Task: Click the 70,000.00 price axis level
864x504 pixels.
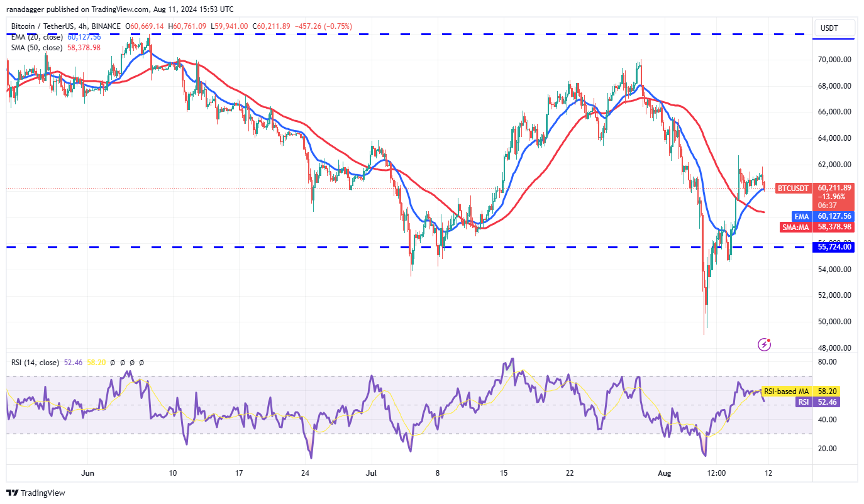Action: coord(834,60)
